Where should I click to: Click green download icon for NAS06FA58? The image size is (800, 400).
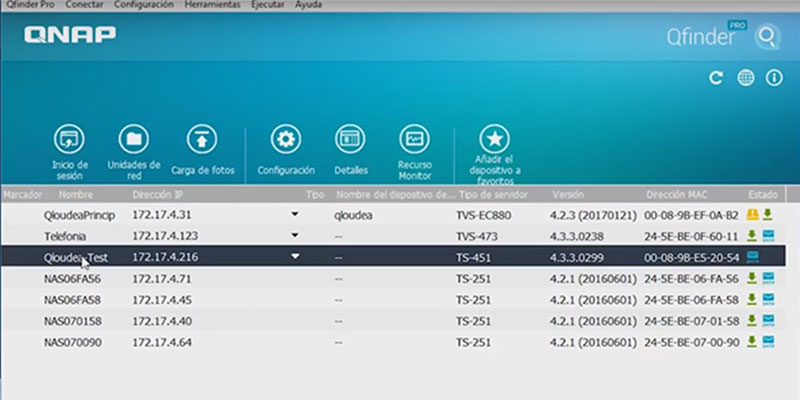pyautogui.click(x=752, y=299)
